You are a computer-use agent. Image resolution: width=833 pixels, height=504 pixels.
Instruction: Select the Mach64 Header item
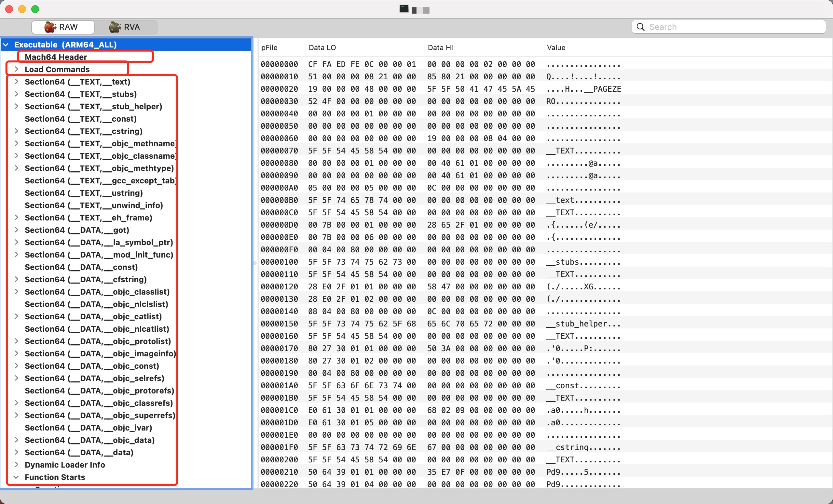(56, 57)
